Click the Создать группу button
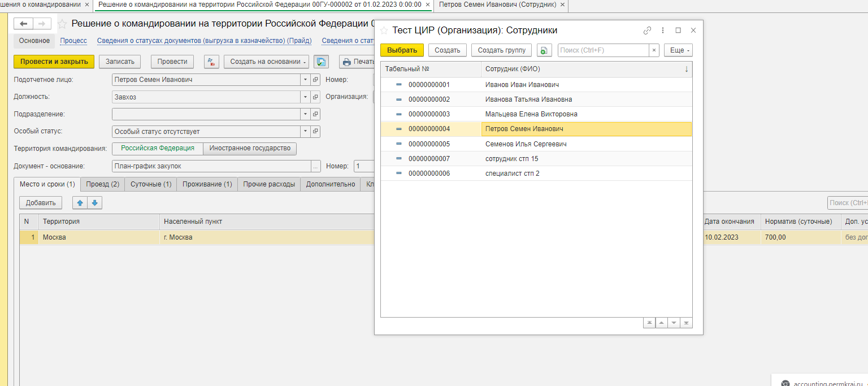868x386 pixels. coord(502,50)
